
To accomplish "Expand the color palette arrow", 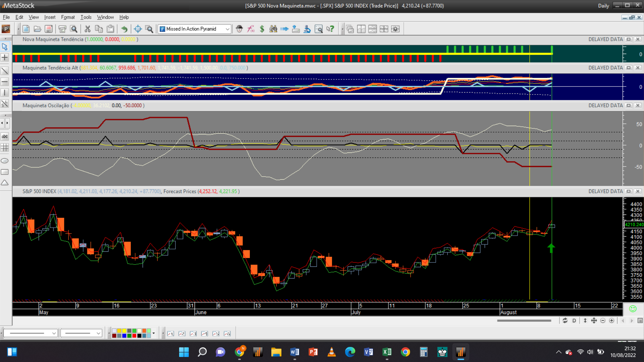I will pos(154,333).
